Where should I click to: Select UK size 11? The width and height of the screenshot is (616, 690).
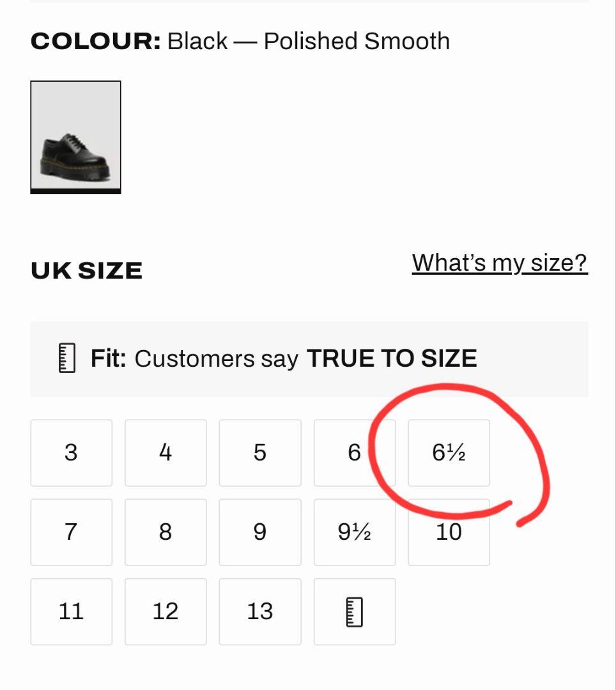coord(71,611)
